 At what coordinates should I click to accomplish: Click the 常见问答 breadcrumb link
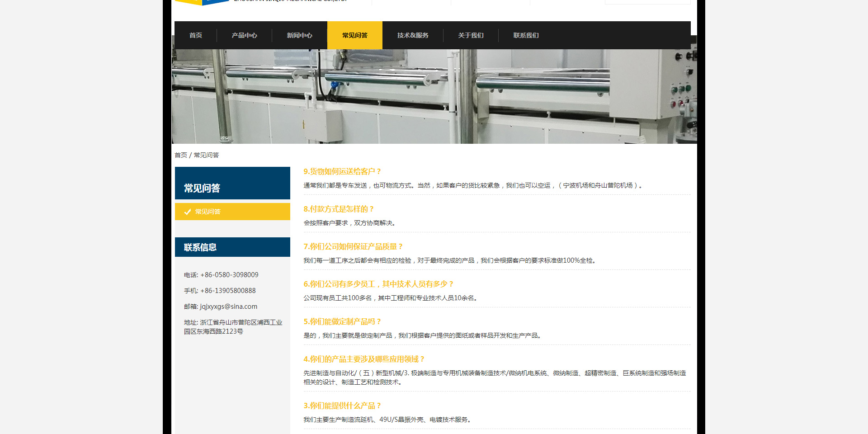point(206,155)
